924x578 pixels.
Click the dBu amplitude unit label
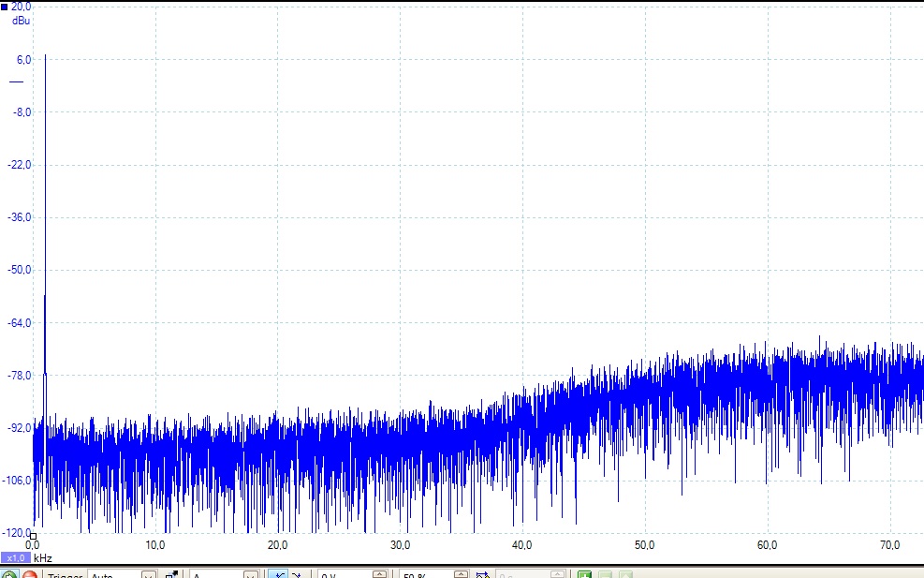(21, 21)
